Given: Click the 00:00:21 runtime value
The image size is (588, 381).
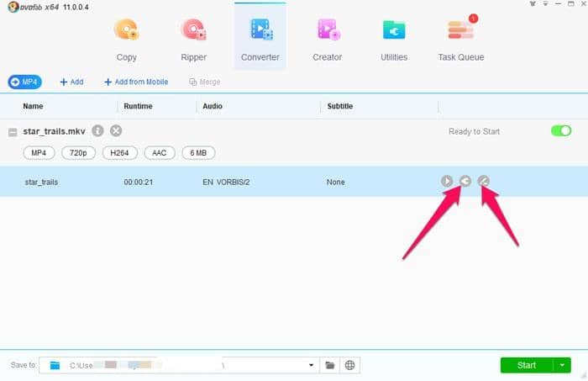Looking at the screenshot, I should [x=139, y=182].
